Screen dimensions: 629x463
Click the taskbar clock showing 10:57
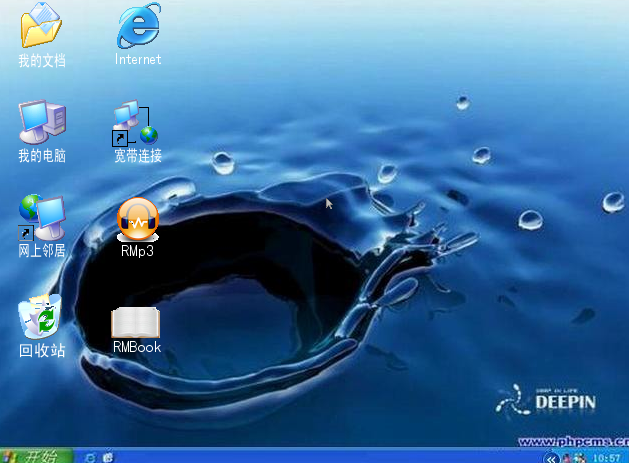606,458
